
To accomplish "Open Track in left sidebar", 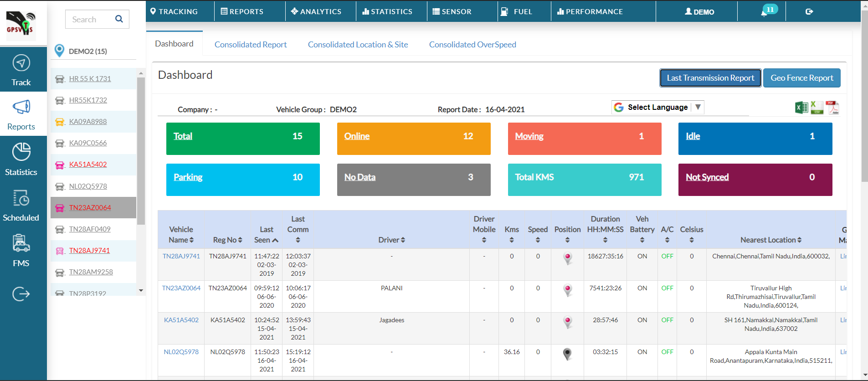I will pos(21,70).
